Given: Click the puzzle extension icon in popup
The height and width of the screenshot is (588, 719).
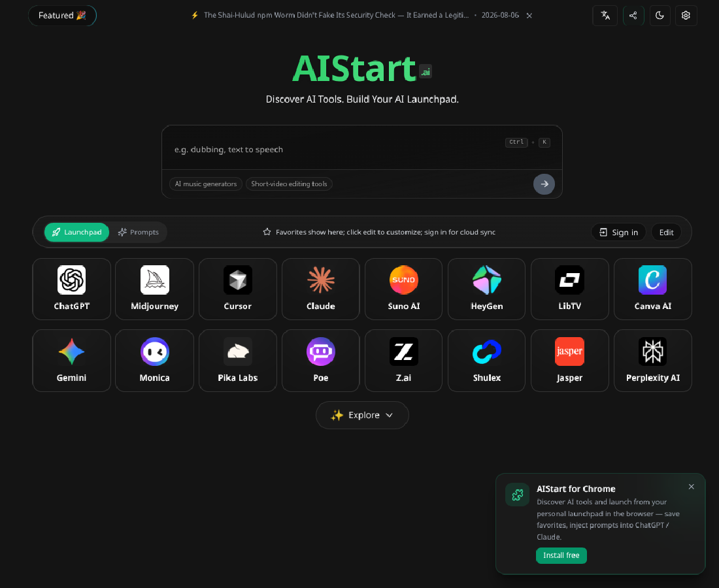Looking at the screenshot, I should tap(517, 495).
